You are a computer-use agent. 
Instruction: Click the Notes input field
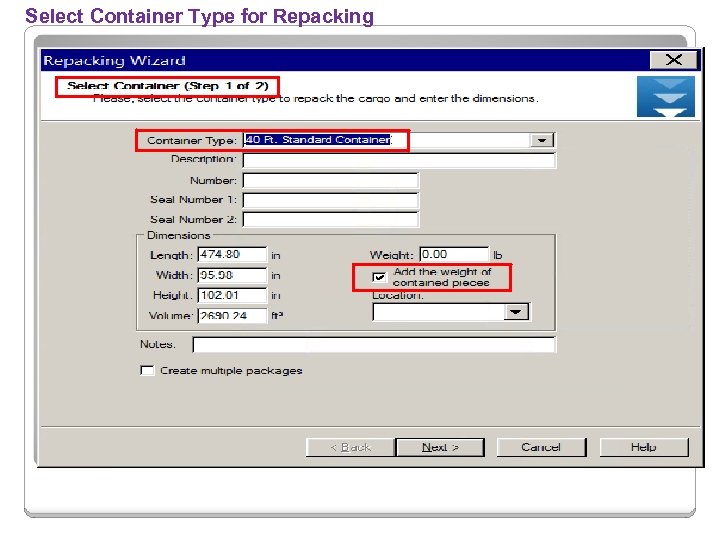(x=374, y=344)
